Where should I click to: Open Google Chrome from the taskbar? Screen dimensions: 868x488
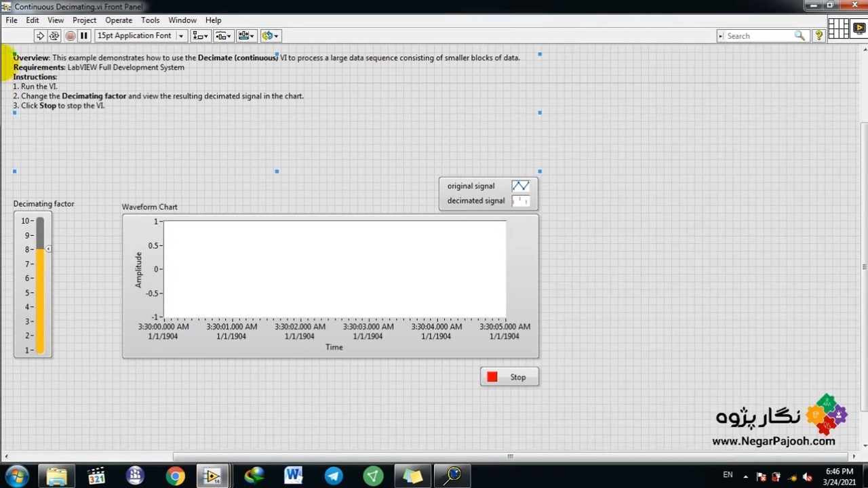click(x=175, y=476)
